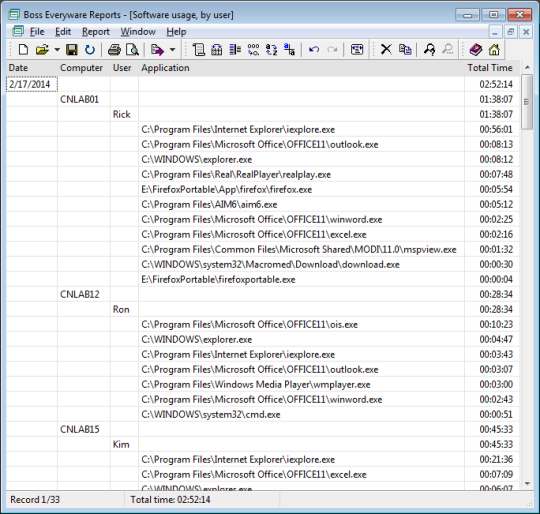
Task: Click the User column header
Action: click(124, 68)
